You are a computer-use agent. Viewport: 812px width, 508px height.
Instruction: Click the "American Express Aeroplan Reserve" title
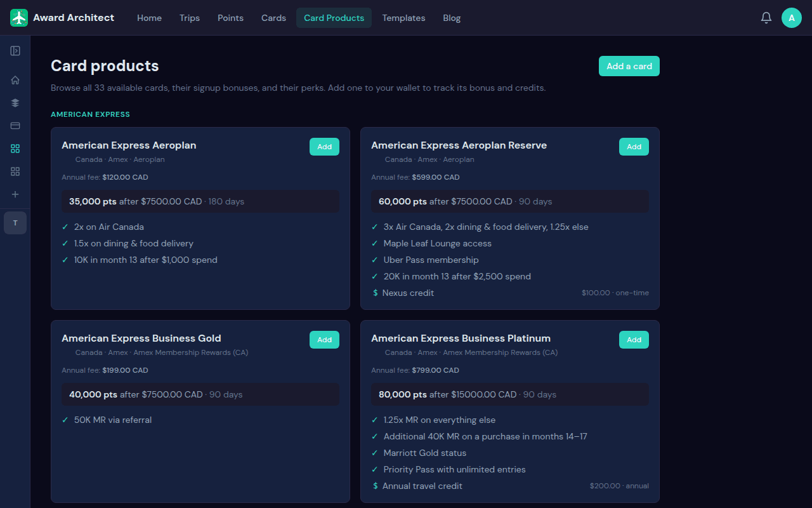click(459, 145)
